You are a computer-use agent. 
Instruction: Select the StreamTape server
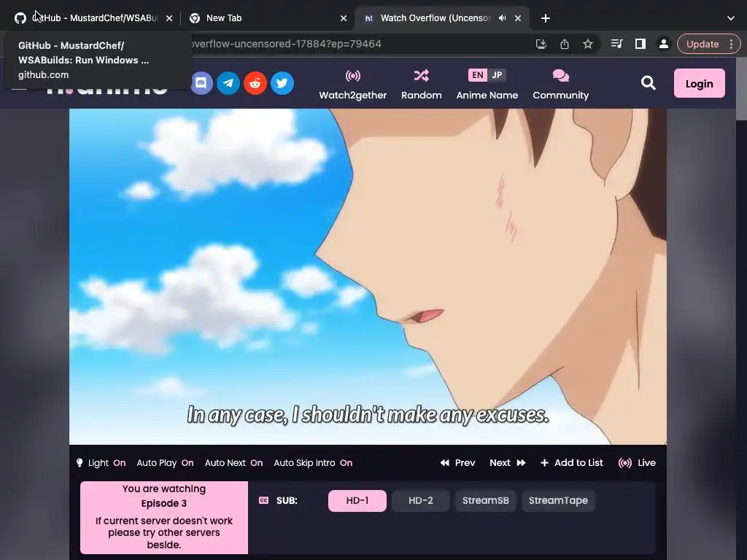point(558,501)
